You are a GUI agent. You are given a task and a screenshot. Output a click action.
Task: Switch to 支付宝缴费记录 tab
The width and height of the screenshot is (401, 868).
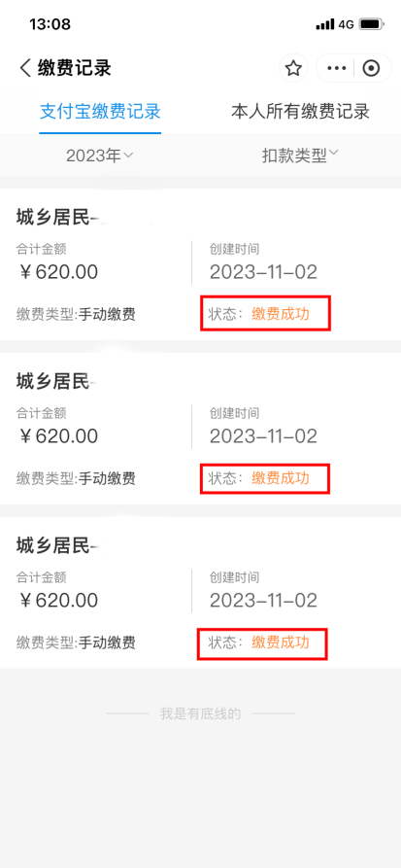tap(100, 112)
